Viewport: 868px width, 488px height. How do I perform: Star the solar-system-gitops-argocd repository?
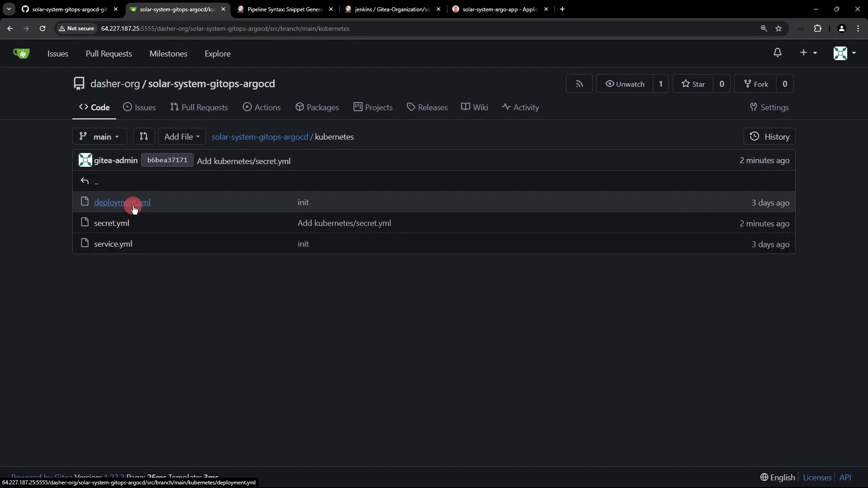pos(693,84)
